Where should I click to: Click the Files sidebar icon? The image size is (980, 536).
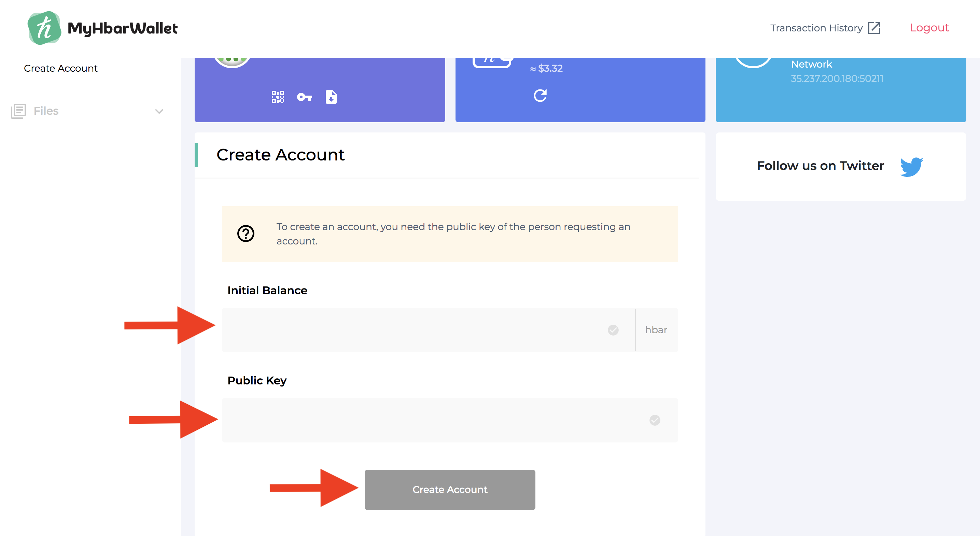coord(18,111)
